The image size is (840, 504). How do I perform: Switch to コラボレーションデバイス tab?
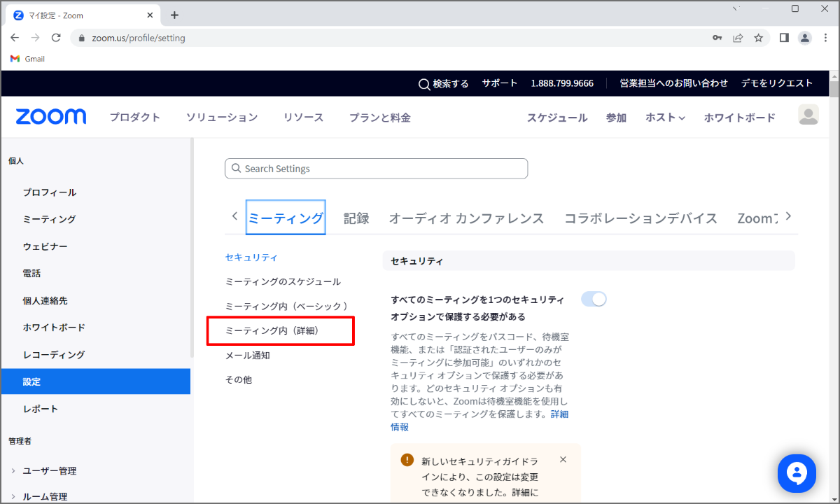tap(640, 218)
